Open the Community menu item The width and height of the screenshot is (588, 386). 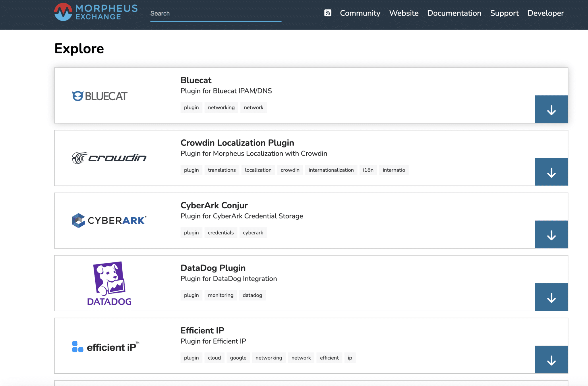pyautogui.click(x=360, y=13)
